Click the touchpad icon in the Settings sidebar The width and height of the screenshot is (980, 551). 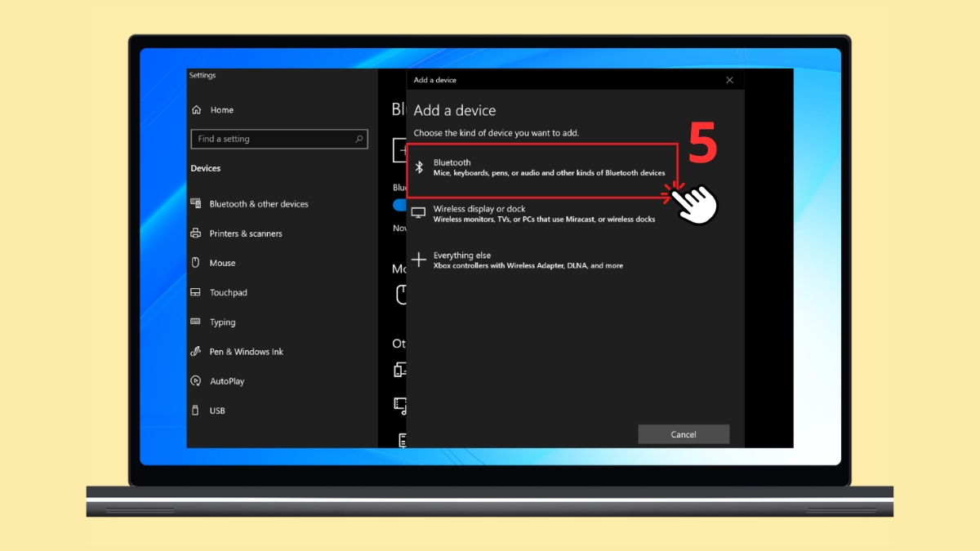(x=197, y=292)
